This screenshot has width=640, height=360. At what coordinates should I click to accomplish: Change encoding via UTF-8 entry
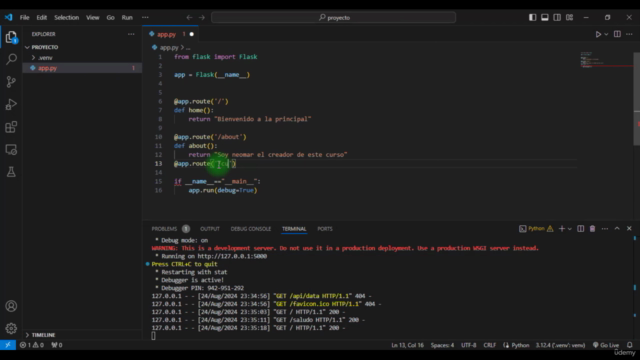point(469,345)
